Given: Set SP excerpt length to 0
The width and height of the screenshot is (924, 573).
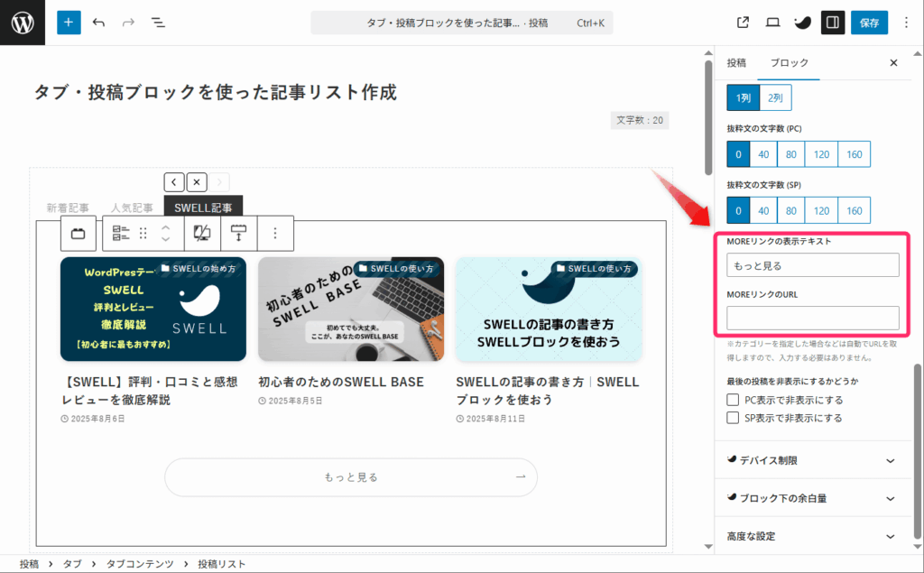Looking at the screenshot, I should (x=738, y=210).
